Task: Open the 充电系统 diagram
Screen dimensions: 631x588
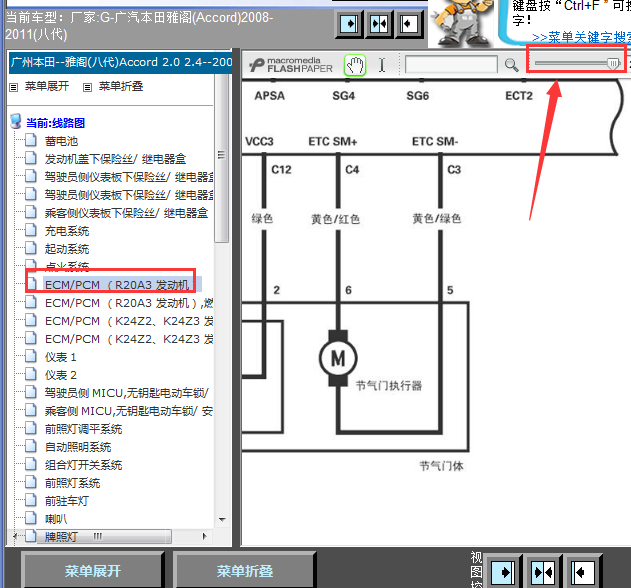Action: (67, 231)
